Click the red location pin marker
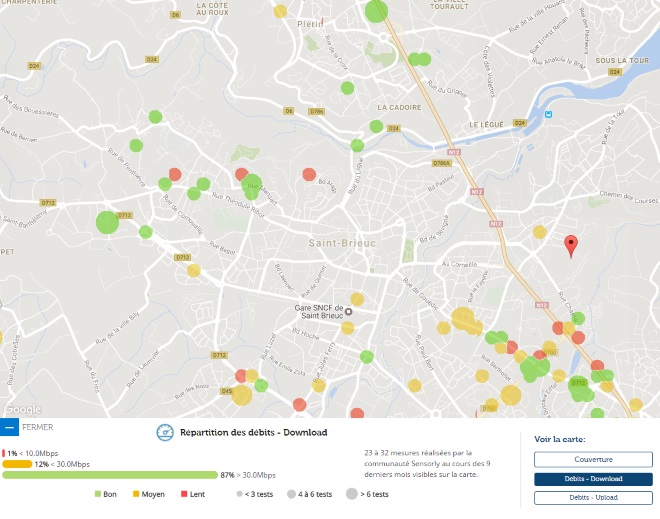660x519 pixels. (571, 245)
